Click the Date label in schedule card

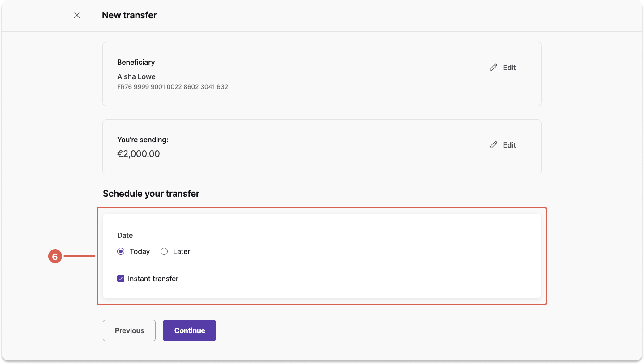pyautogui.click(x=125, y=235)
